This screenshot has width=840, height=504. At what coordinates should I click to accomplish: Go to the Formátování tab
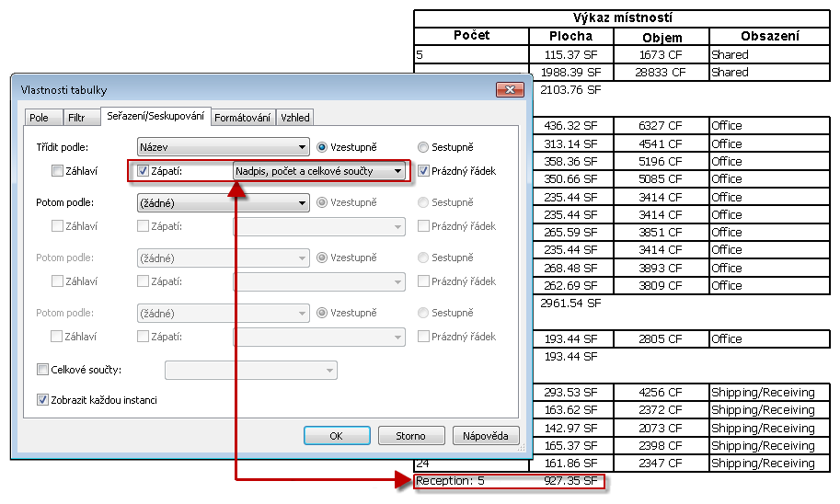point(242,118)
